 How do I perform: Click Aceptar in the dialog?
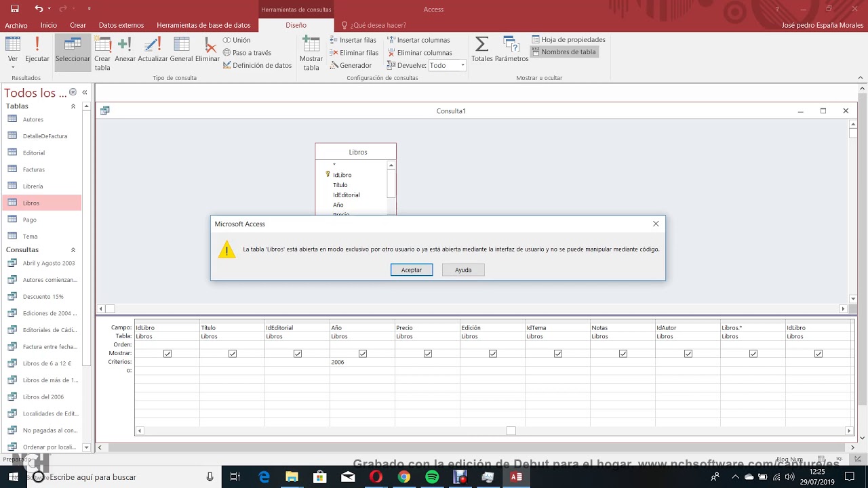click(412, 270)
